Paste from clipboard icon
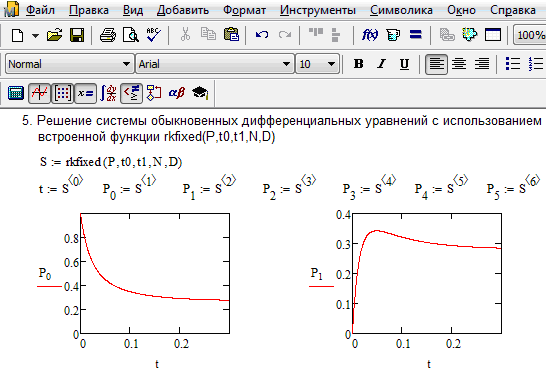 click(231, 35)
